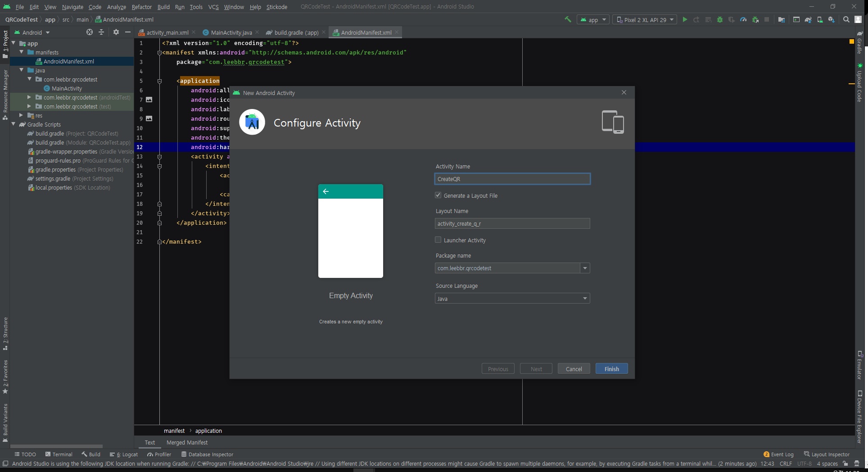The image size is (868, 472).
Task: Open the Gradle side tool window
Action: point(859,42)
